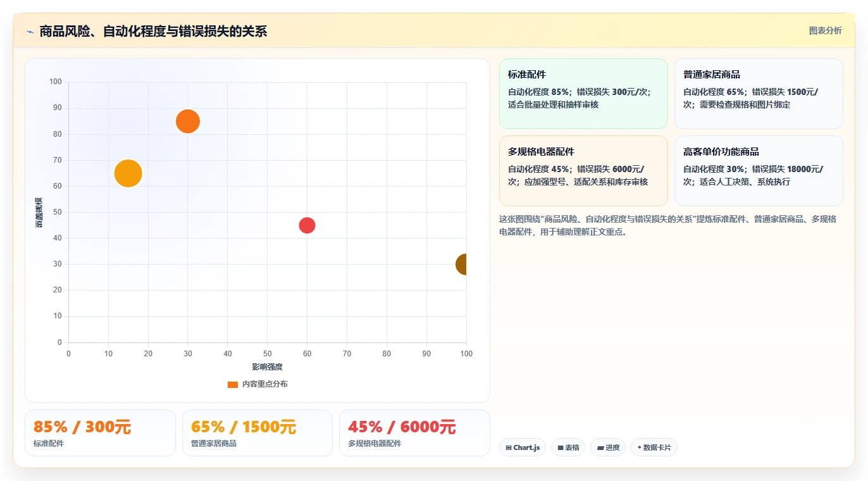Click the 85% / 300元 stat card
Viewport: 868px width, 481px height.
[x=100, y=433]
